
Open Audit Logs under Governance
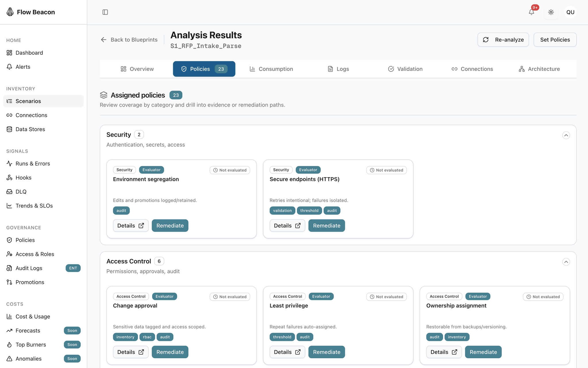(29, 268)
